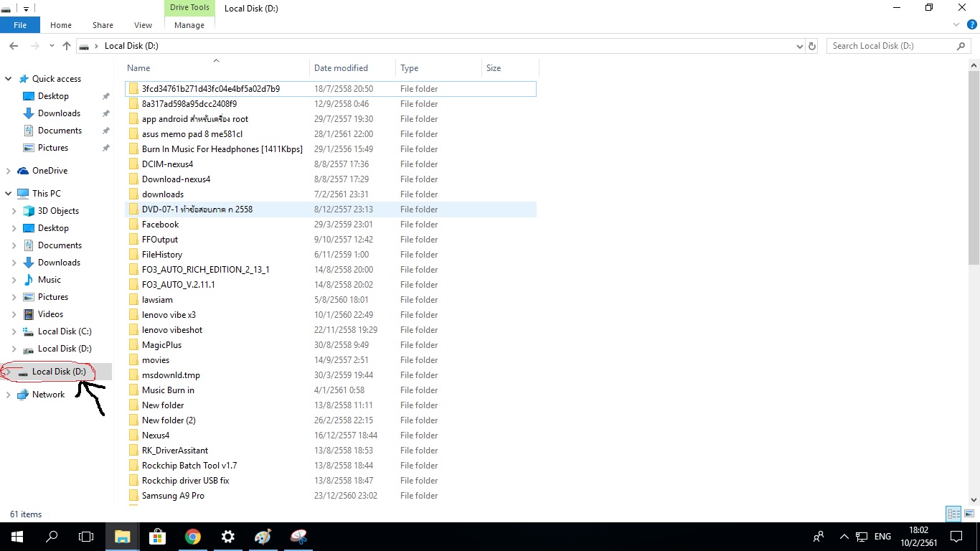980x551 pixels.
Task: Select the FileHistory folder
Action: [331, 255]
